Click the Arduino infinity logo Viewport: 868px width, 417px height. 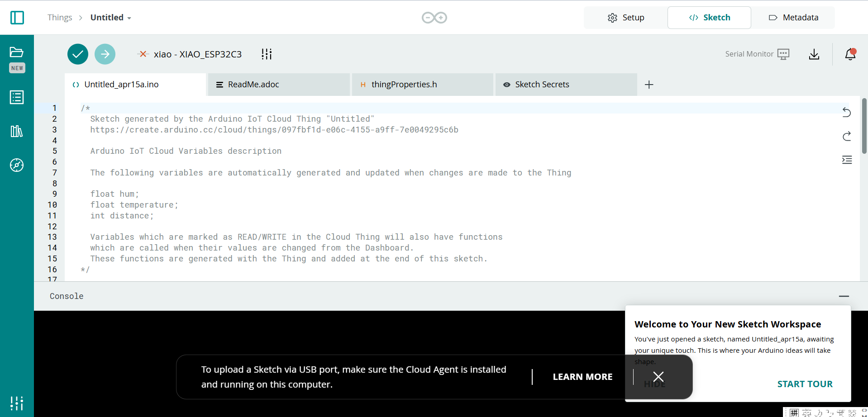pyautogui.click(x=434, y=18)
